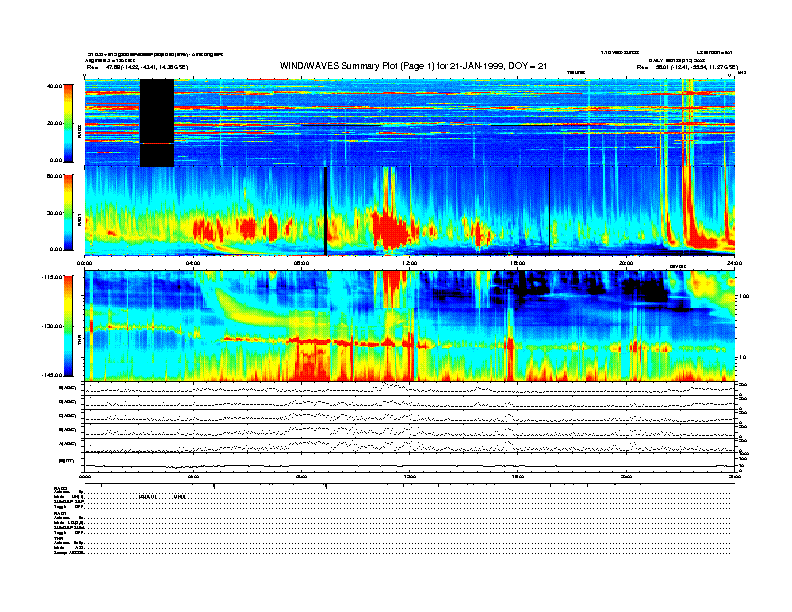Click the black data gap in RAD2 panel

coord(157,123)
